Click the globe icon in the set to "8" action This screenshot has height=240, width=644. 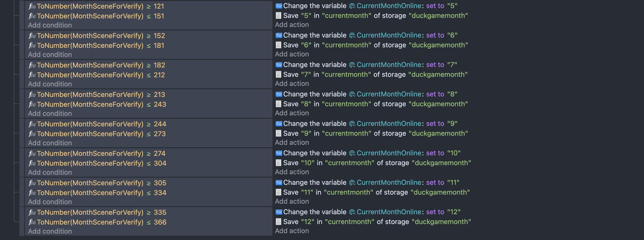pos(352,94)
